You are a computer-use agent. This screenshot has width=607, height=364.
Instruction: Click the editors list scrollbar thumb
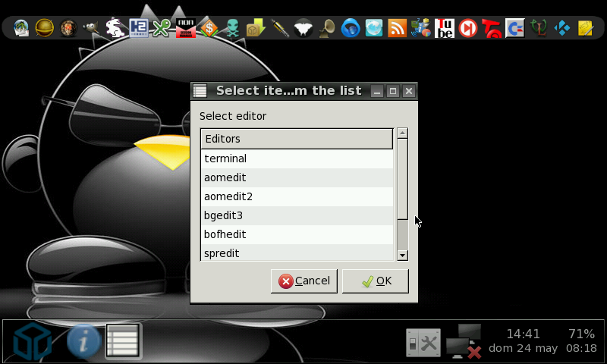point(403,179)
